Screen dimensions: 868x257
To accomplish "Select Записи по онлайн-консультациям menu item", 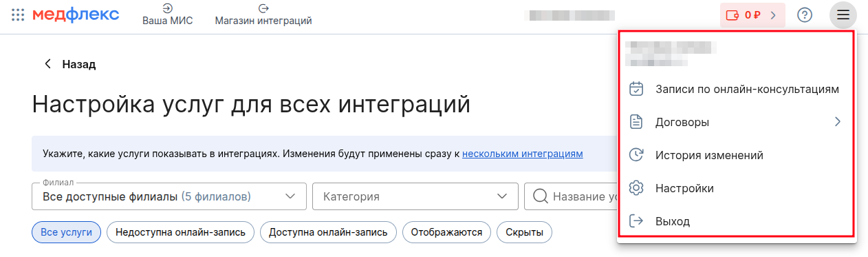I will point(736,89).
